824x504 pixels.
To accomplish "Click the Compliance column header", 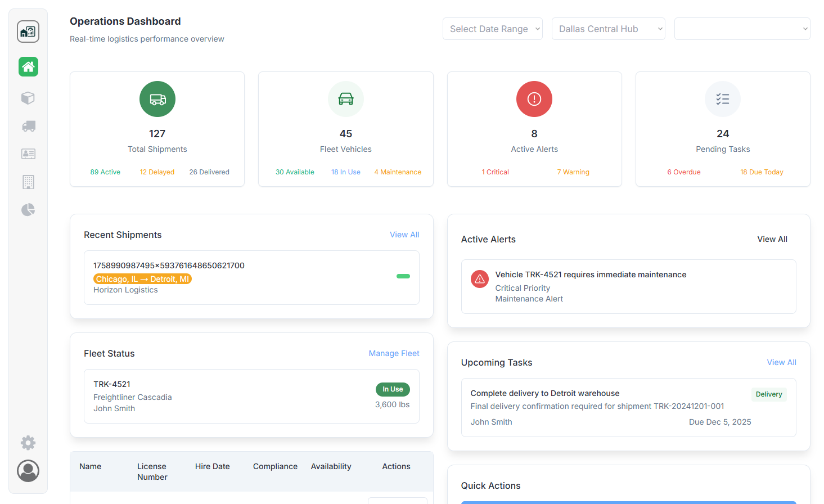I will pos(275,466).
